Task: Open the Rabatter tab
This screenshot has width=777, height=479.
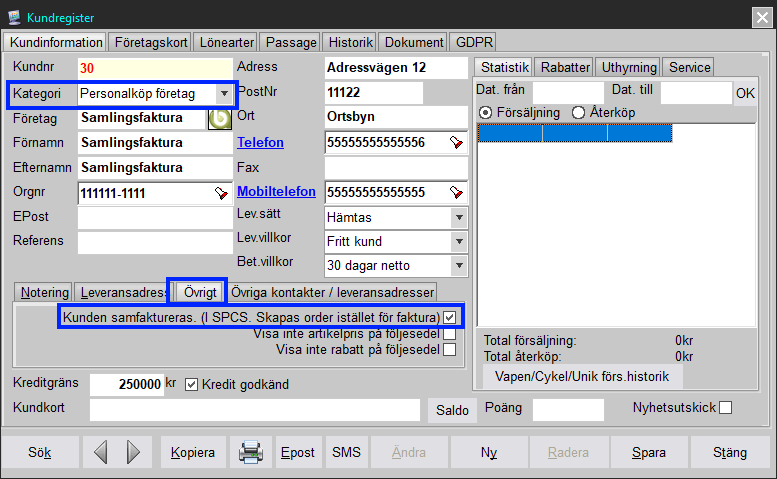Action: click(564, 67)
